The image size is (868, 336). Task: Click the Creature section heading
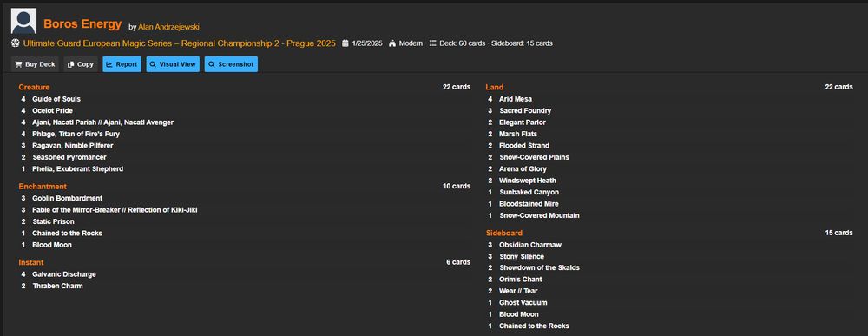pos(34,87)
